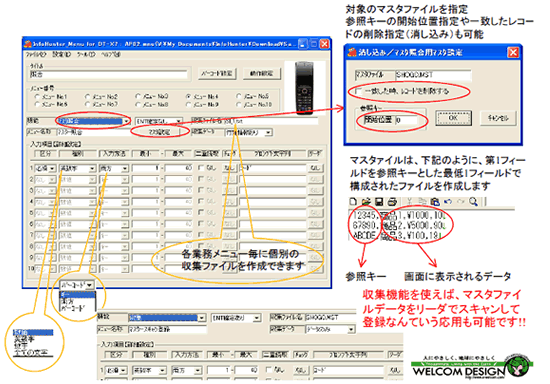Click the Open folder icon in editor toolbar

(x=366, y=202)
